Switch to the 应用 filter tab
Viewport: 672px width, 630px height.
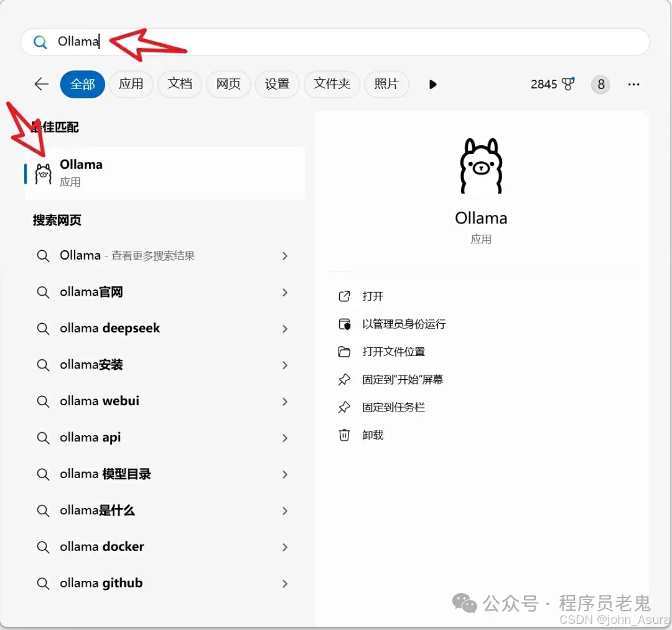tap(131, 84)
